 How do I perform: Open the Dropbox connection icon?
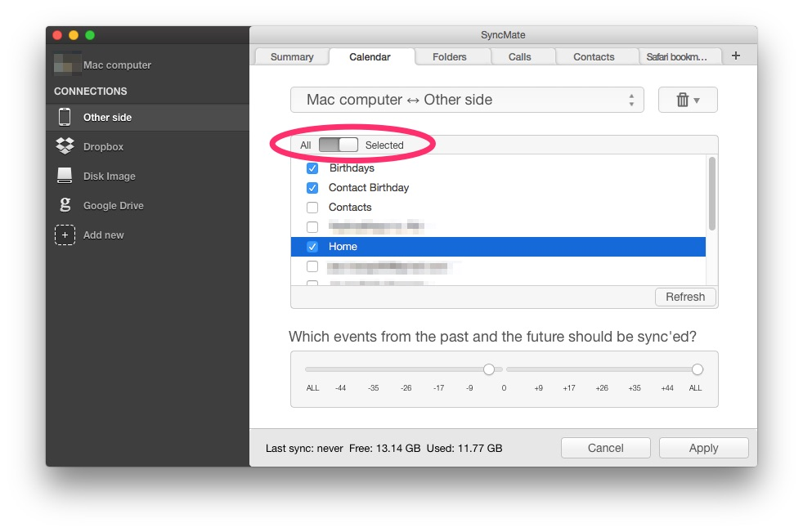point(65,146)
